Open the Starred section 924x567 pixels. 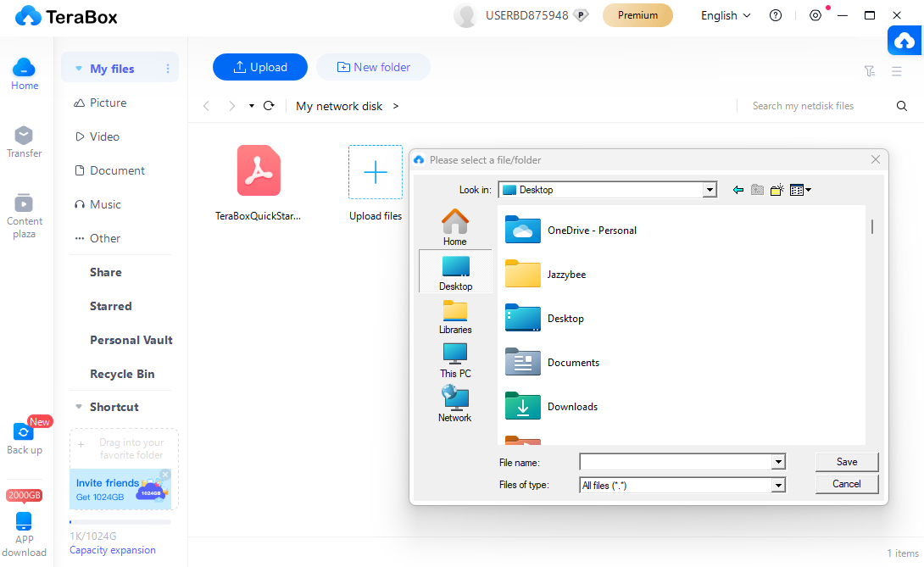[111, 307]
